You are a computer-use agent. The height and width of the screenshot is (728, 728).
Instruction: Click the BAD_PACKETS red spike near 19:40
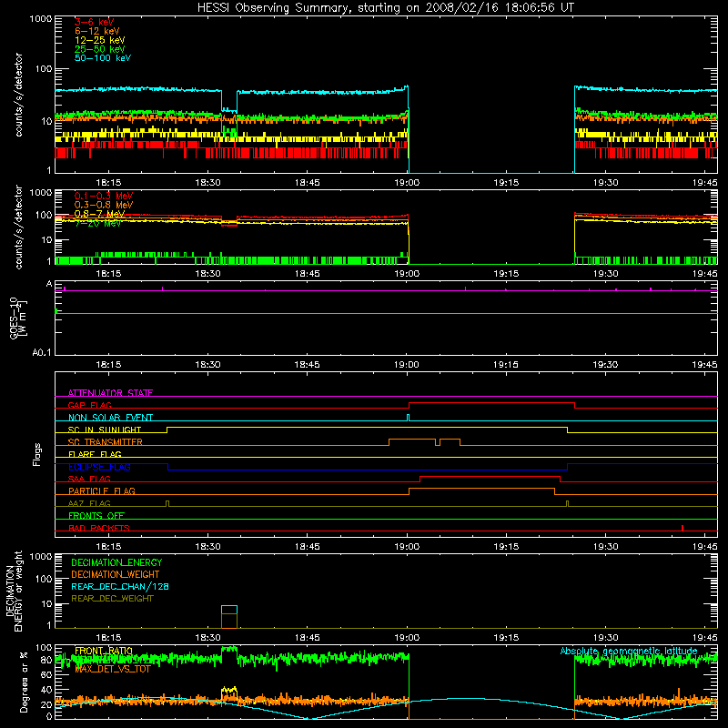click(682, 528)
